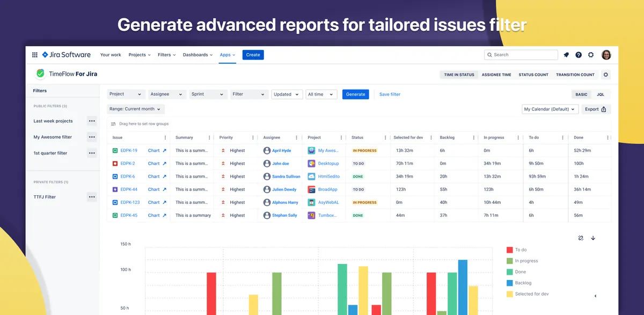Switch to Assignee Time report tab
Image resolution: width=644 pixels, height=315 pixels.
[496, 75]
